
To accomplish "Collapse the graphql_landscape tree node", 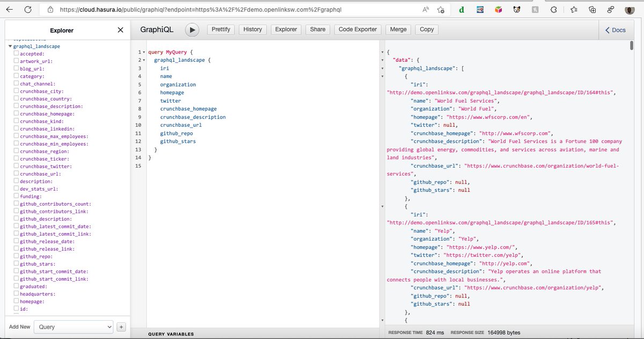I will [x=10, y=47].
